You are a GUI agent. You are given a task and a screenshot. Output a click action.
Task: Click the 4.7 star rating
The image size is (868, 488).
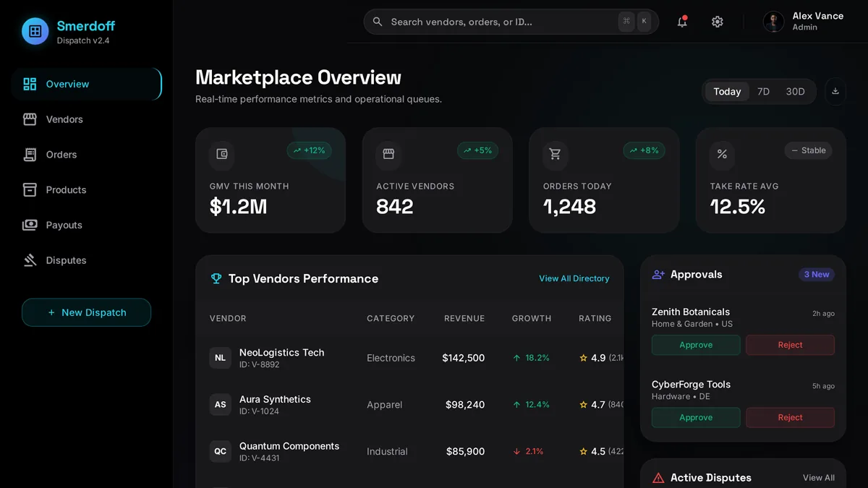(592, 405)
